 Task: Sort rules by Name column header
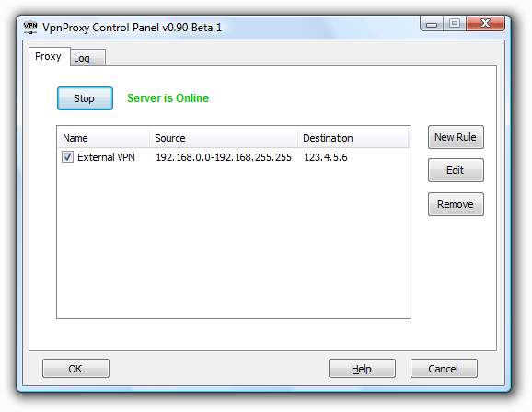(x=103, y=138)
